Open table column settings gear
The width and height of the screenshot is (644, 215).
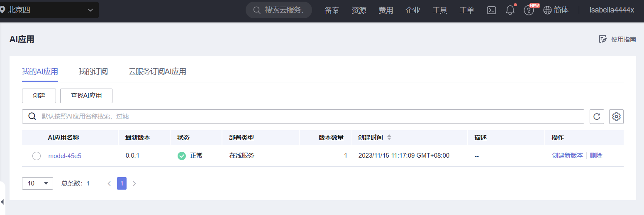pyautogui.click(x=616, y=116)
